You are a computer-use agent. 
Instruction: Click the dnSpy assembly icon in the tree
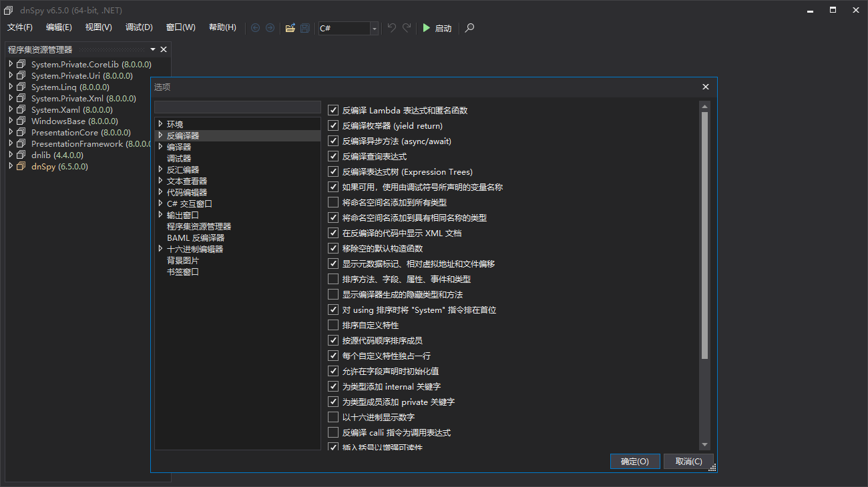pyautogui.click(x=21, y=166)
